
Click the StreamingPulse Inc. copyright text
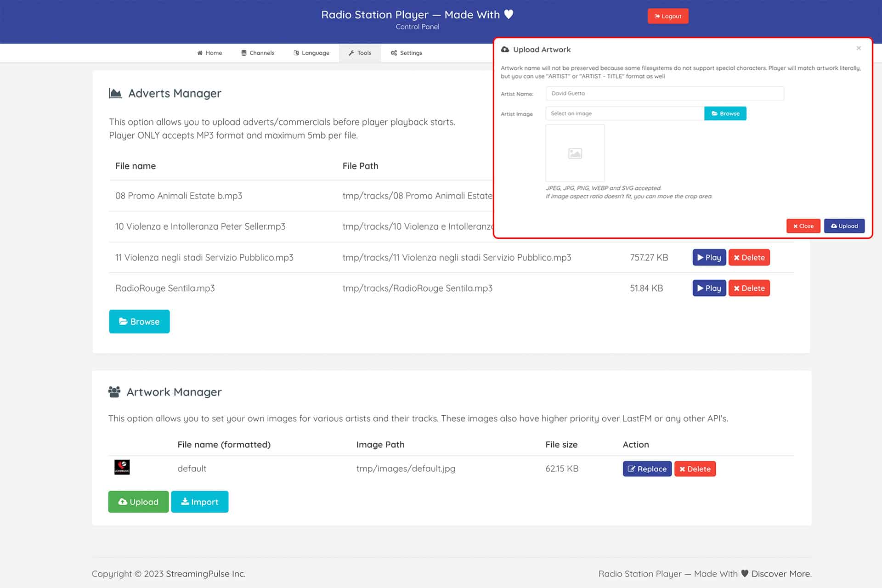click(x=205, y=574)
